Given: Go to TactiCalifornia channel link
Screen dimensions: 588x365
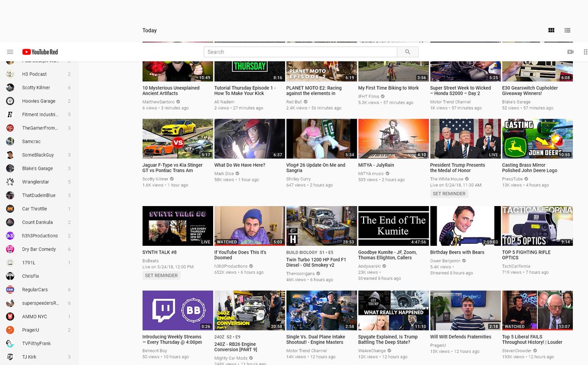Looking at the screenshot, I should 516,266.
